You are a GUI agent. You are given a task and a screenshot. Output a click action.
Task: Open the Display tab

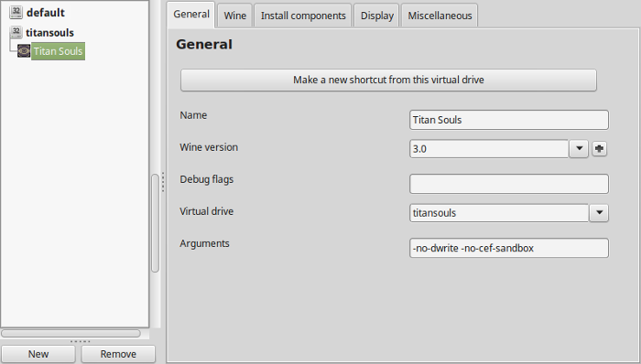[x=377, y=16]
